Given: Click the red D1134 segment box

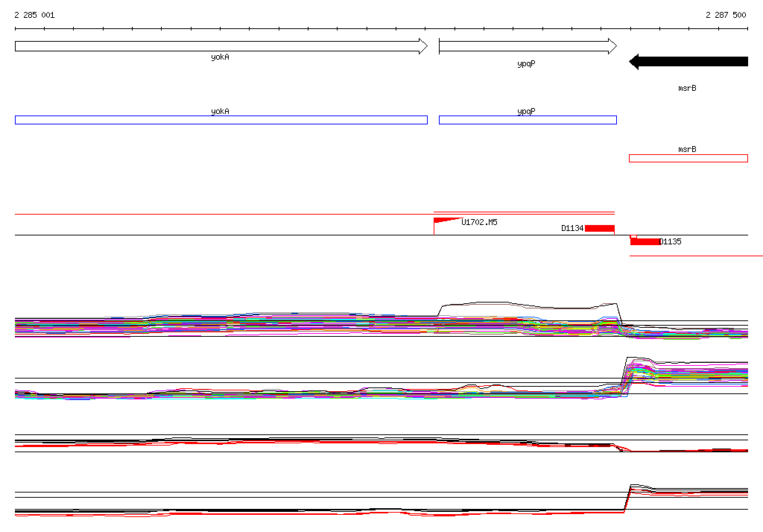Looking at the screenshot, I should coord(599,228).
